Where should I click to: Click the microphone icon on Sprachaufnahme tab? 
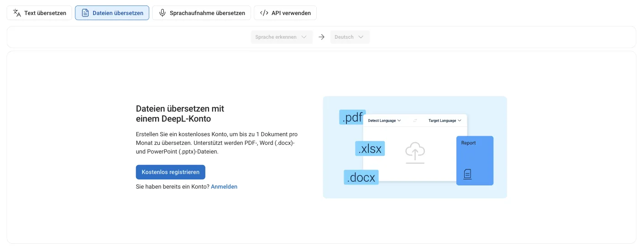click(x=162, y=13)
